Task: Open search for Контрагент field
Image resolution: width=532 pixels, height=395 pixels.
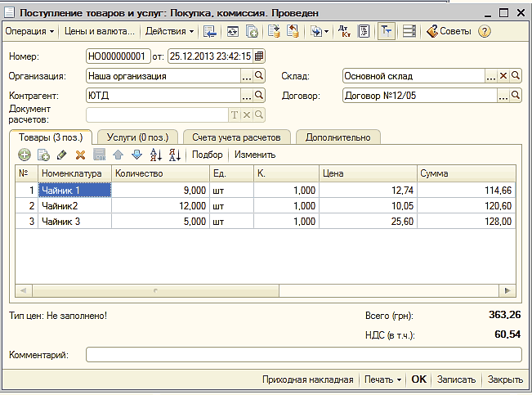Action: click(x=260, y=96)
